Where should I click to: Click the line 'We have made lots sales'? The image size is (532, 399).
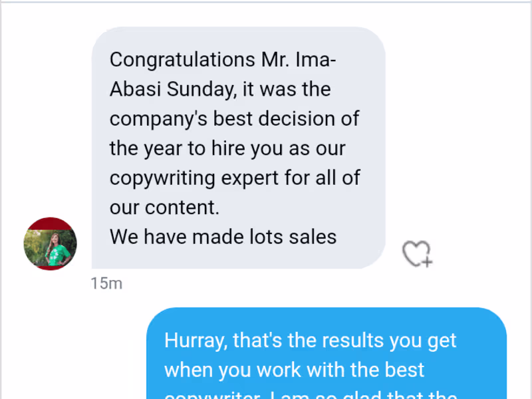pyautogui.click(x=223, y=237)
